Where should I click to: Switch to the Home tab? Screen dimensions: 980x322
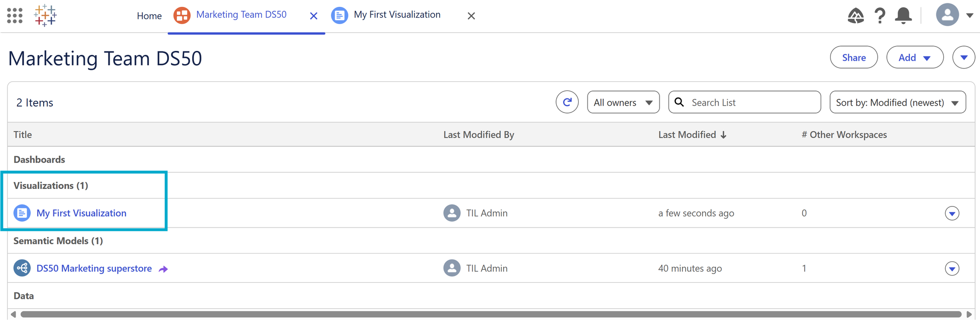(149, 16)
